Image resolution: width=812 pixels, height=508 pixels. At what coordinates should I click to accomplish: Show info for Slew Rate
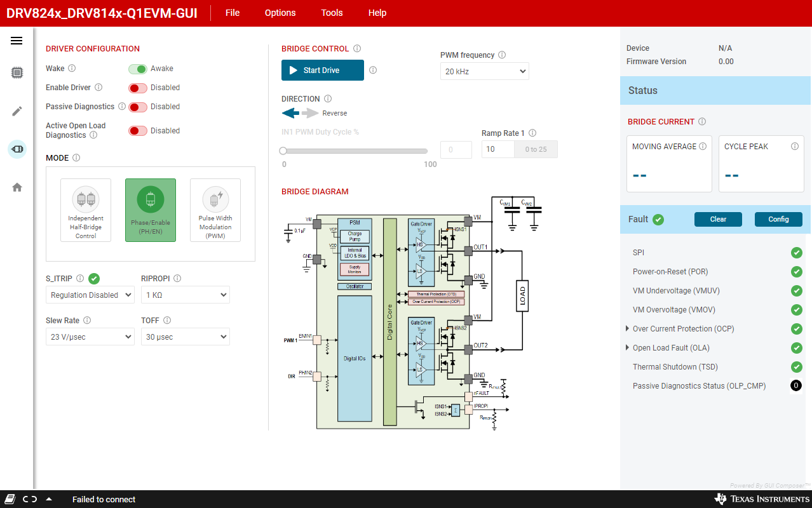87,321
